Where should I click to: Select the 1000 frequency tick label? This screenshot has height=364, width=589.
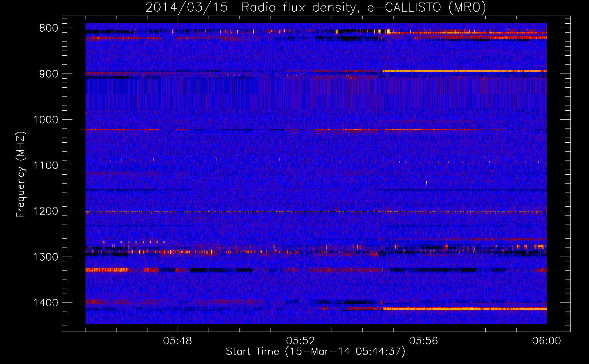(x=46, y=120)
